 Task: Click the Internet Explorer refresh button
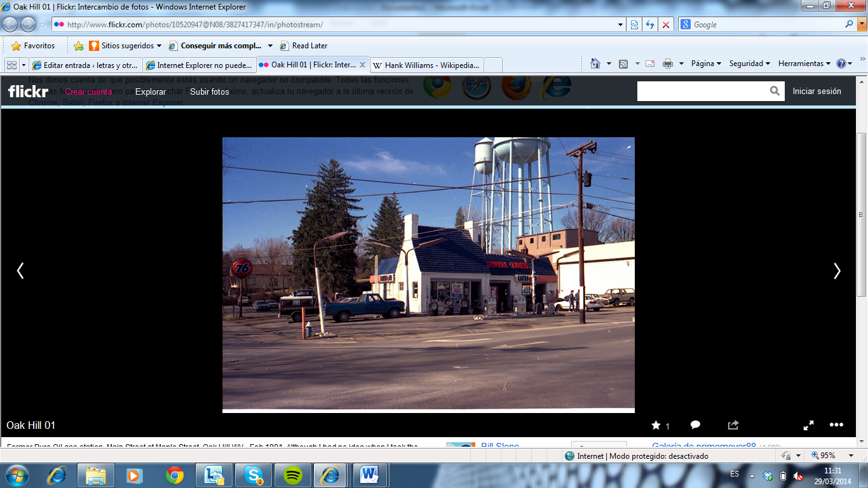(x=650, y=25)
